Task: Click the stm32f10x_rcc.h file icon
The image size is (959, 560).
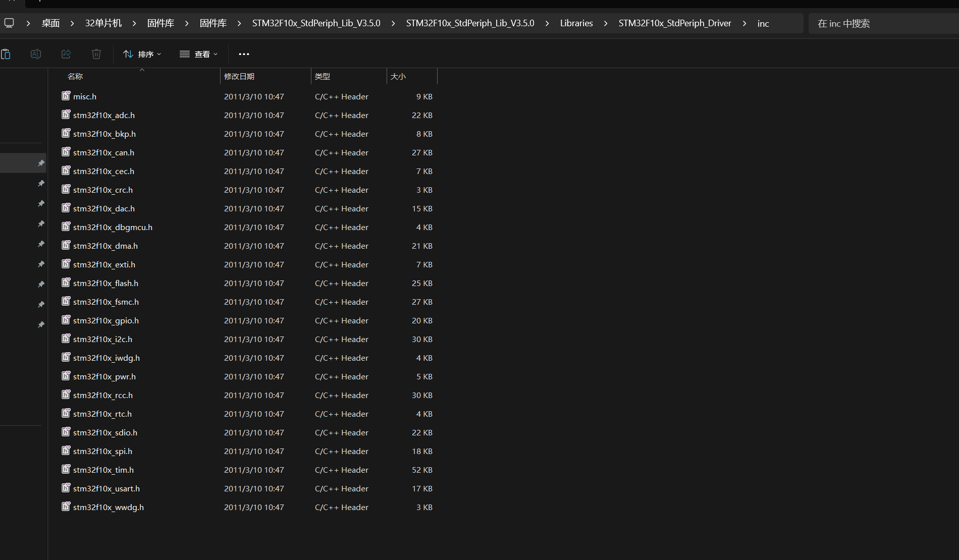Action: tap(66, 395)
